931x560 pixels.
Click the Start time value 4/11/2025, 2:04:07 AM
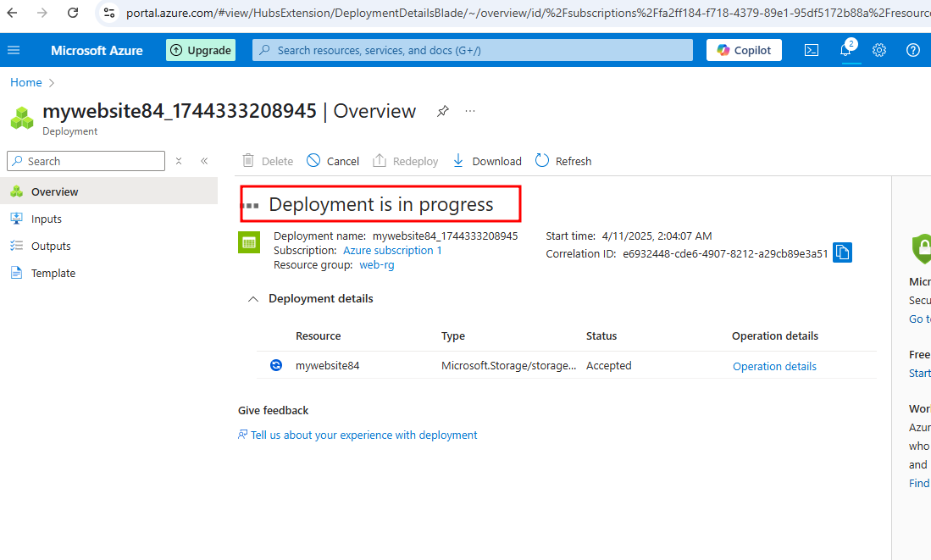(x=657, y=236)
